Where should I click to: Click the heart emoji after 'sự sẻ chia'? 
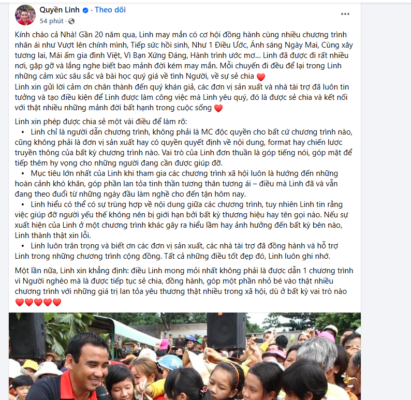[261, 77]
